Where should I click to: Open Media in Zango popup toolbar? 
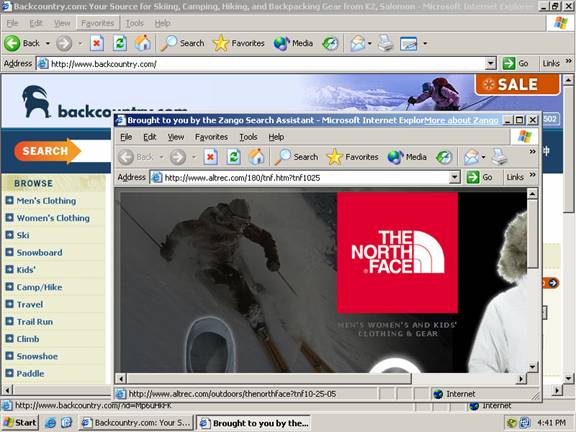pyautogui.click(x=407, y=157)
